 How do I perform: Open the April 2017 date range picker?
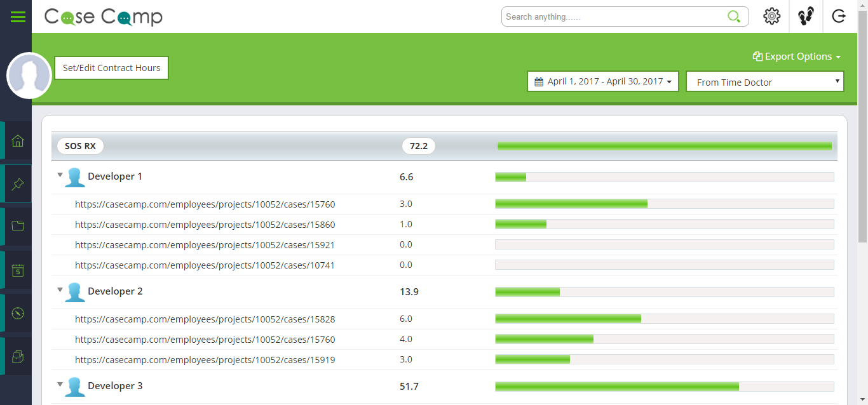click(603, 81)
